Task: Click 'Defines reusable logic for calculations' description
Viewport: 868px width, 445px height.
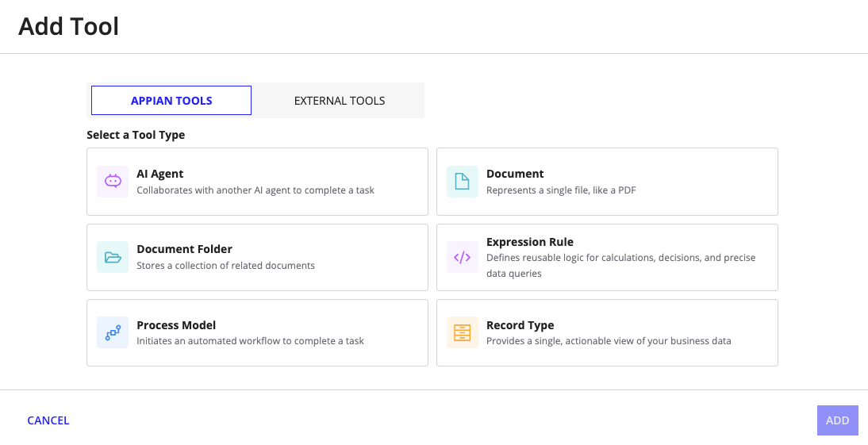Action: (x=621, y=265)
